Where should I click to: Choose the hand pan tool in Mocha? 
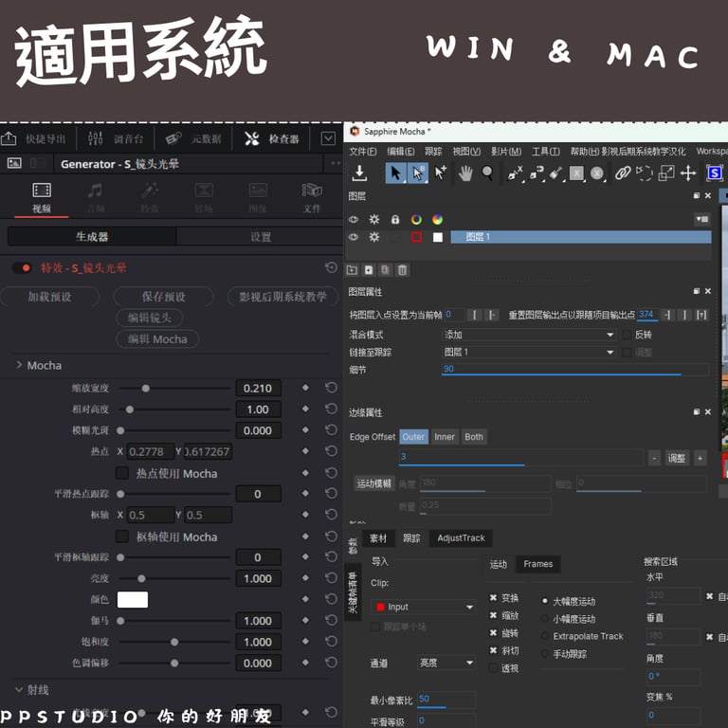[465, 173]
